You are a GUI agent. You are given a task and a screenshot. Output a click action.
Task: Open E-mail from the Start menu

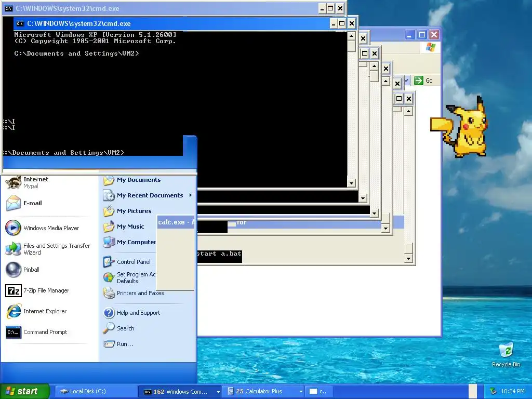24,203
